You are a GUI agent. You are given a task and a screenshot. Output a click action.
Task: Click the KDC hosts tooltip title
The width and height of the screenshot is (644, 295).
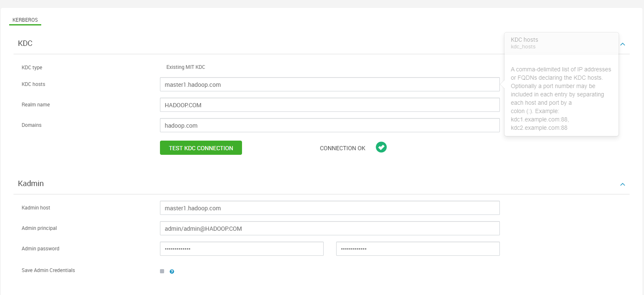(524, 40)
